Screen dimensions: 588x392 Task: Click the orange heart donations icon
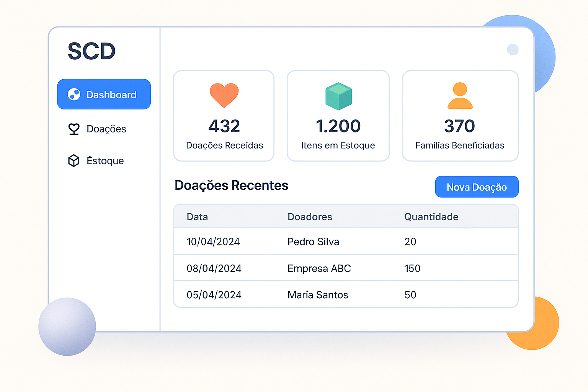click(x=224, y=95)
